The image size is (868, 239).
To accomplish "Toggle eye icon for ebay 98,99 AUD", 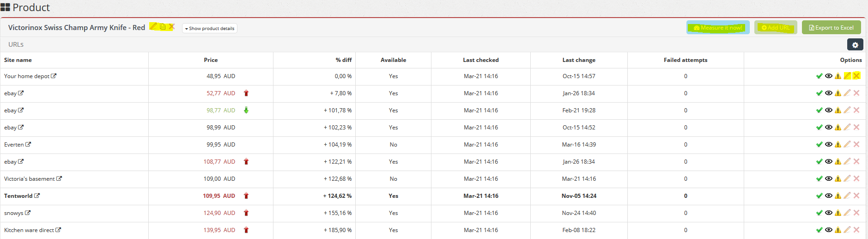I will click(x=829, y=127).
